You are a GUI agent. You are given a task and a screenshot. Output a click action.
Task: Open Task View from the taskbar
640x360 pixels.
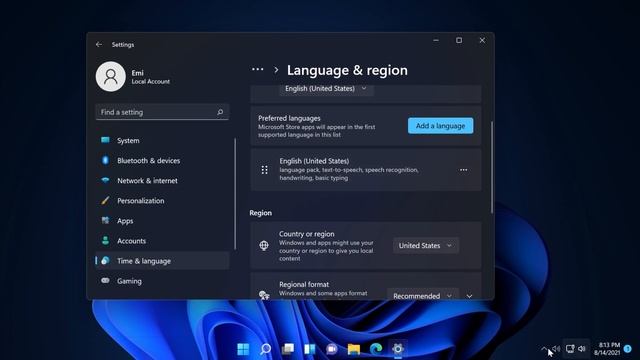point(288,349)
